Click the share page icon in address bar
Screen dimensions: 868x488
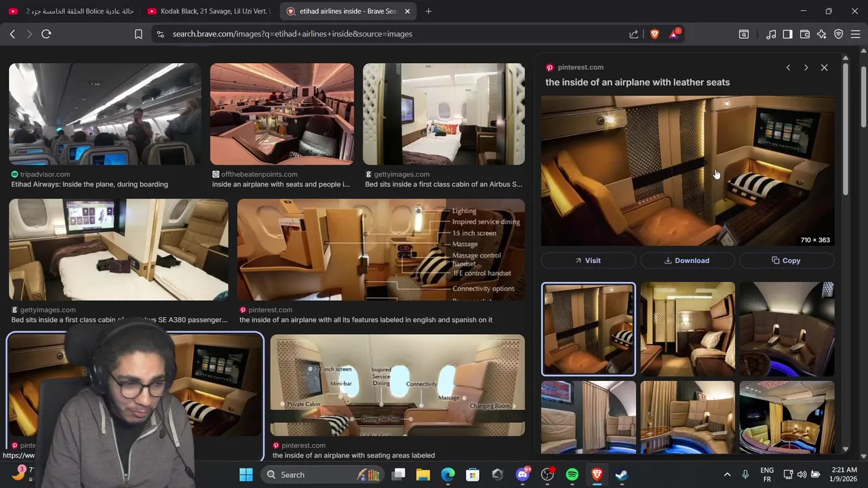coord(633,34)
